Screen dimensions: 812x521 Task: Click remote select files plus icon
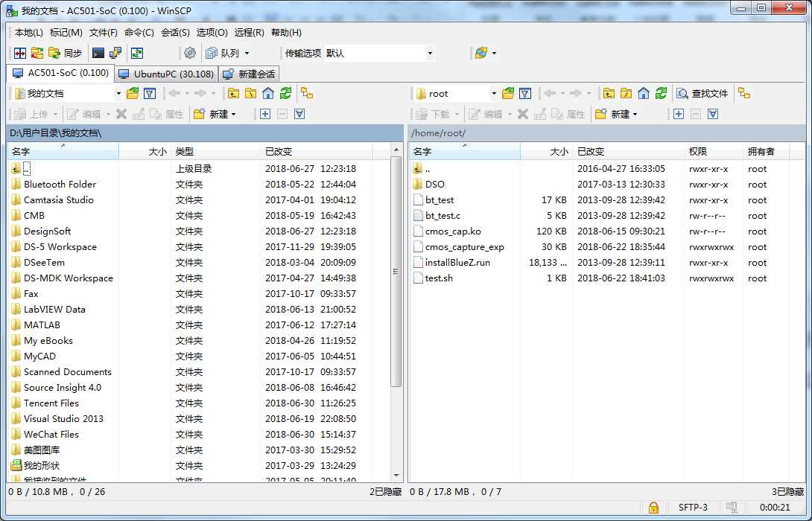(x=679, y=114)
